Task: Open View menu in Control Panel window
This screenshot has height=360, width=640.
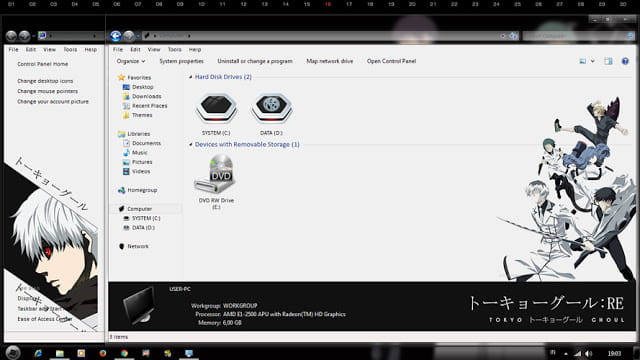Action: coord(49,49)
